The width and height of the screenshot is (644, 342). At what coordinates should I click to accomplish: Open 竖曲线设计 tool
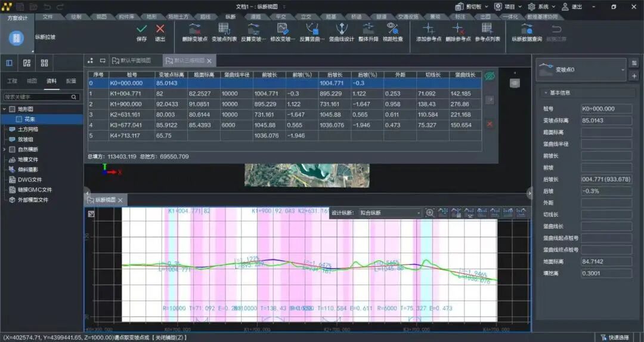point(341,29)
